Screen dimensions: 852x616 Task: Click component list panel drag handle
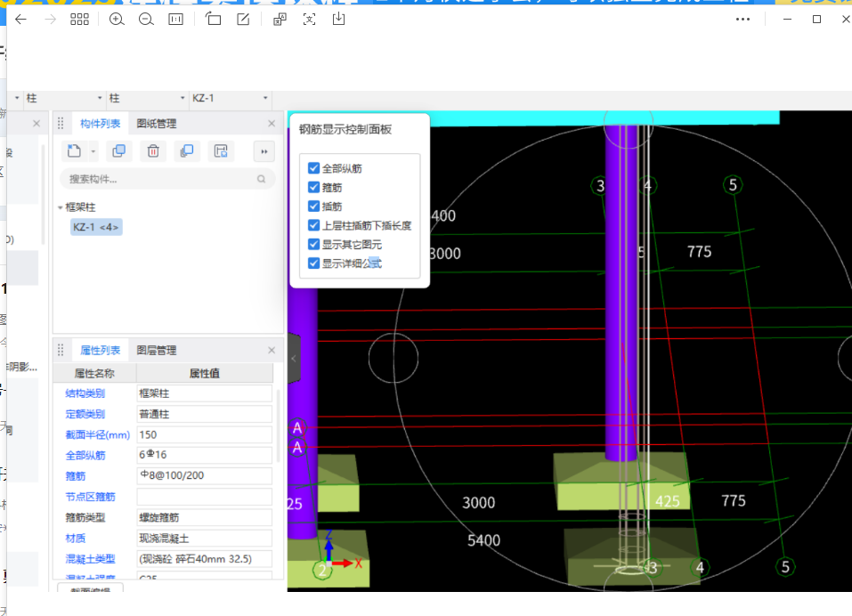[61, 124]
